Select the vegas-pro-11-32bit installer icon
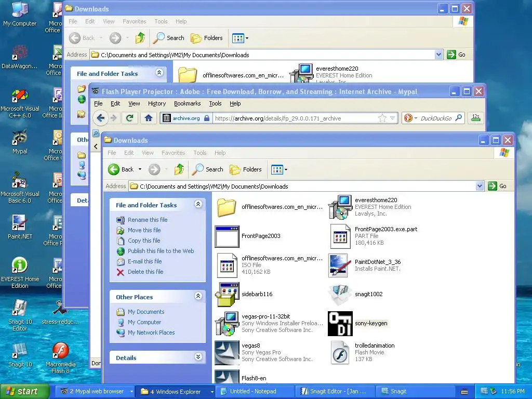Screen dimensions: 532x399 click(x=227, y=323)
